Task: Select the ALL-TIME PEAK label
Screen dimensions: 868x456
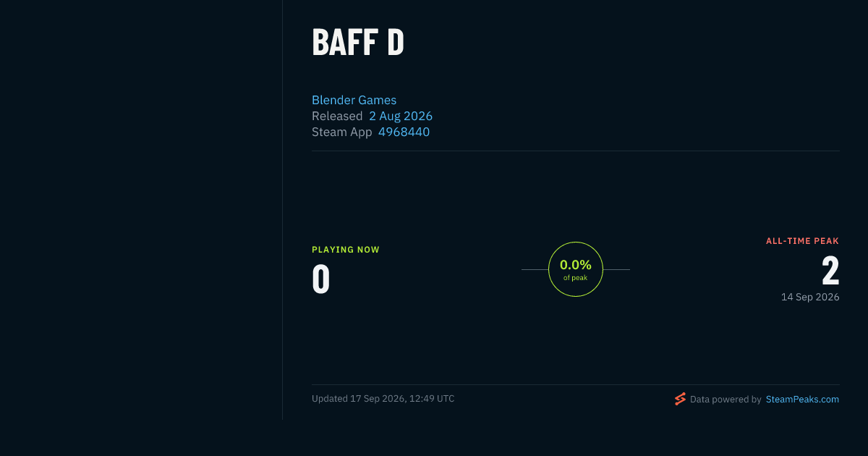Action: point(802,241)
